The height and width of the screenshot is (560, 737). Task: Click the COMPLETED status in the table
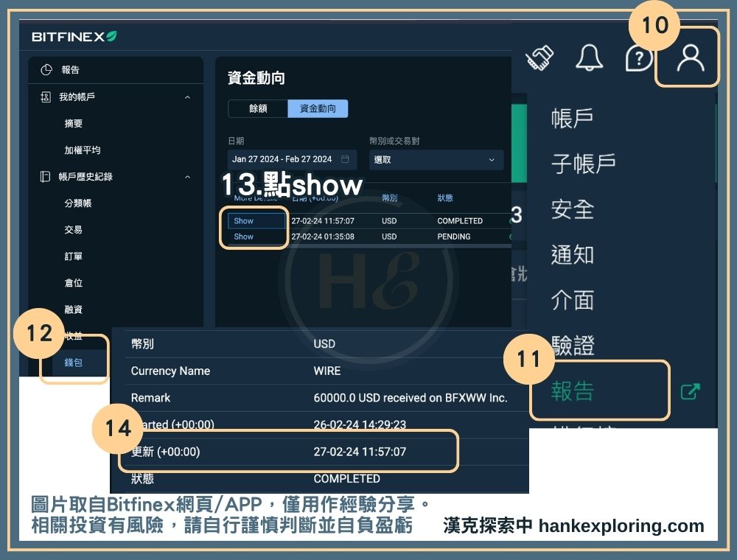point(460,221)
